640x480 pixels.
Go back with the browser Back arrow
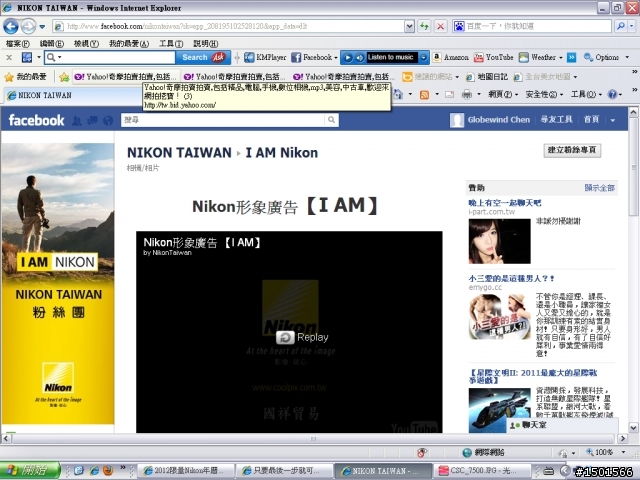(x=11, y=27)
